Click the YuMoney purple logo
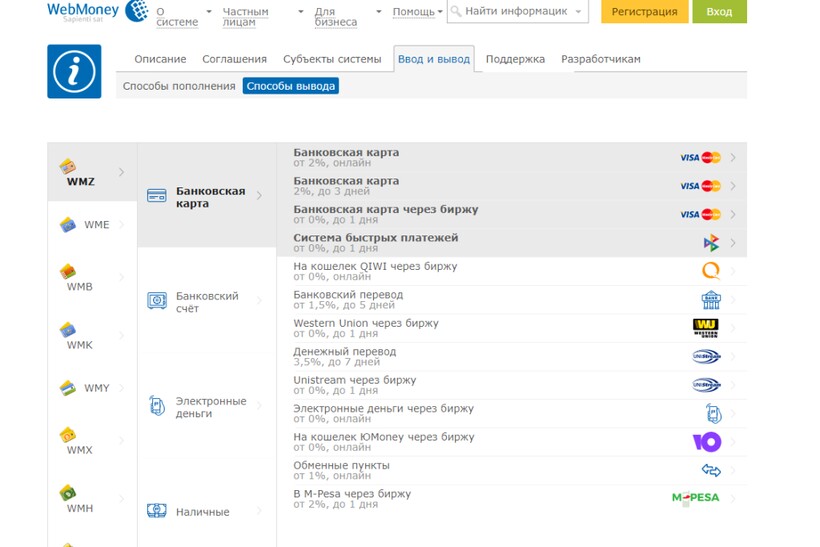820x547 pixels. 706,442
